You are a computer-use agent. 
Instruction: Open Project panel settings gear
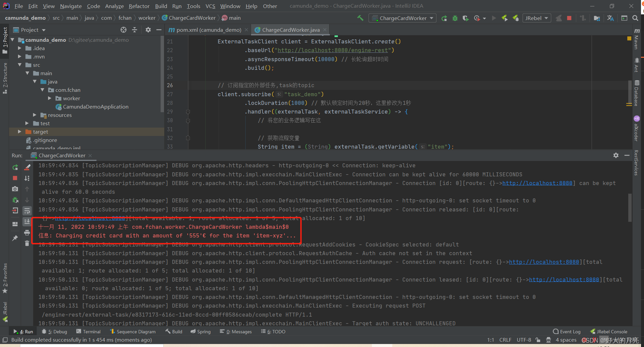pos(148,30)
